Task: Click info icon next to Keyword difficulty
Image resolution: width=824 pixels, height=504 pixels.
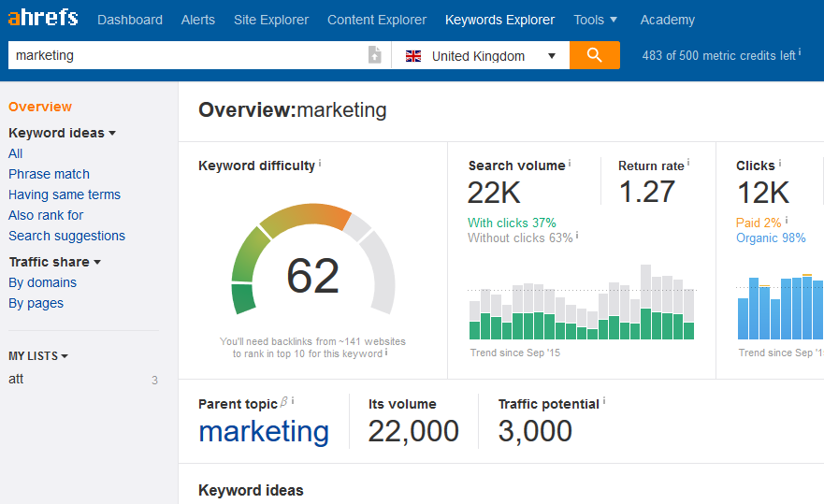Action: pos(320,164)
